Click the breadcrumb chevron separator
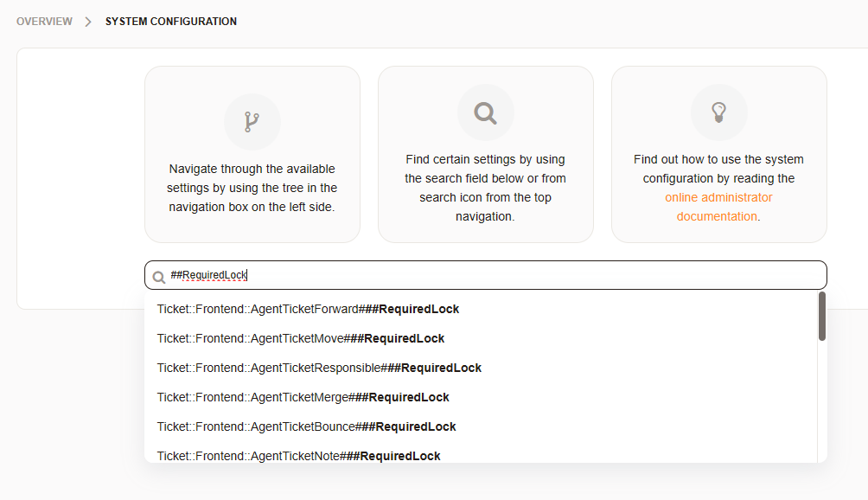The height and width of the screenshot is (500, 868). 88,22
